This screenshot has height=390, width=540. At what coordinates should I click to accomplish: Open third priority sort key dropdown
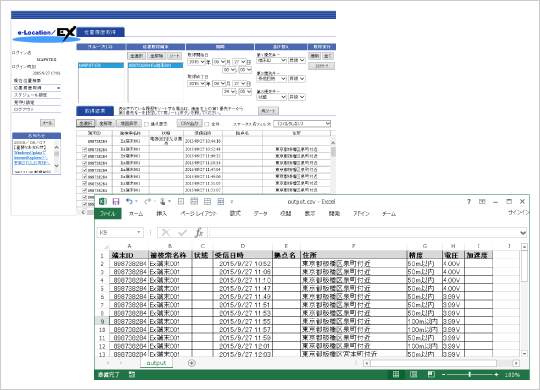tap(271, 97)
